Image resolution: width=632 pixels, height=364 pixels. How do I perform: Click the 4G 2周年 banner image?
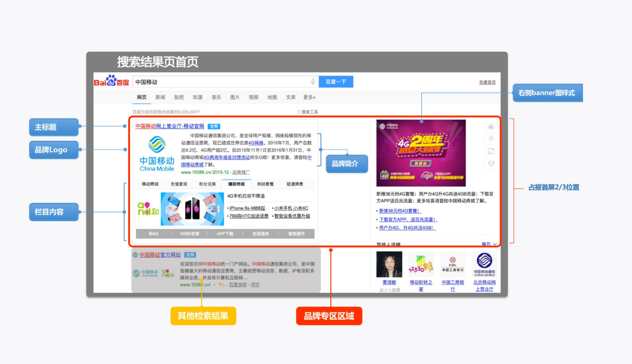421,153
